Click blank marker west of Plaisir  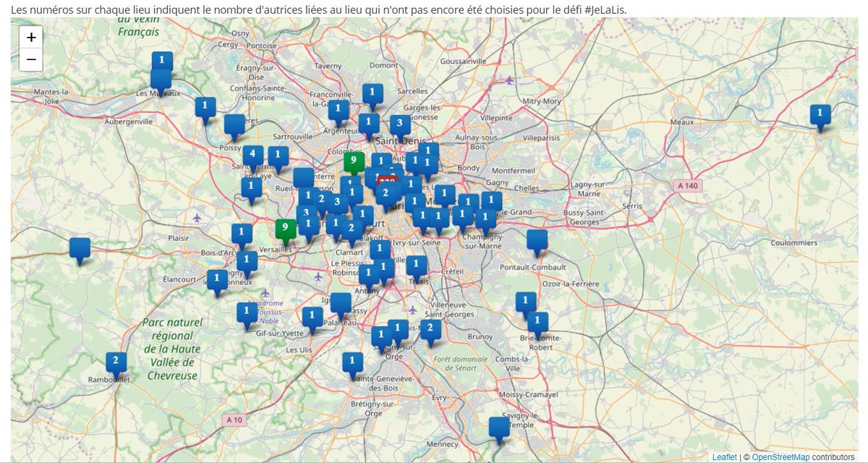click(80, 248)
